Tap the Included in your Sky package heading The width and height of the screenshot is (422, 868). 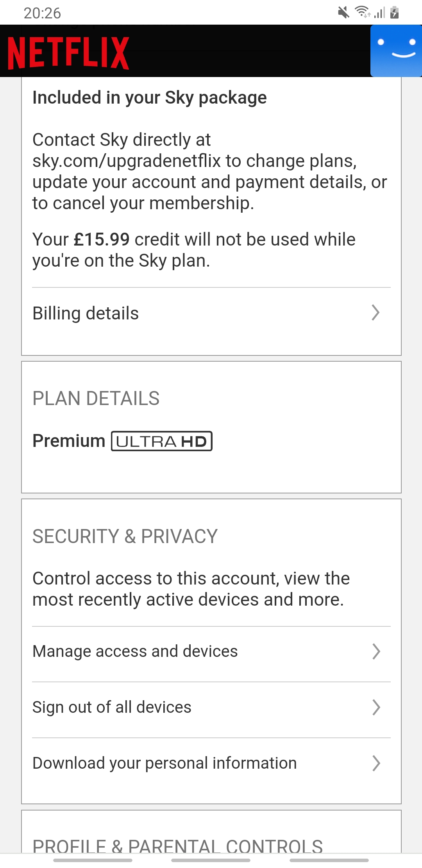(149, 97)
